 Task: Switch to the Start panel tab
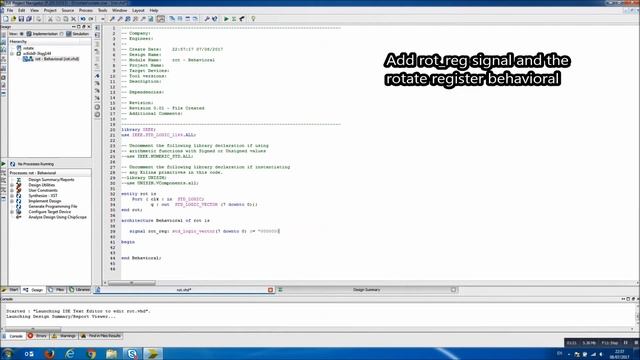[11, 290]
